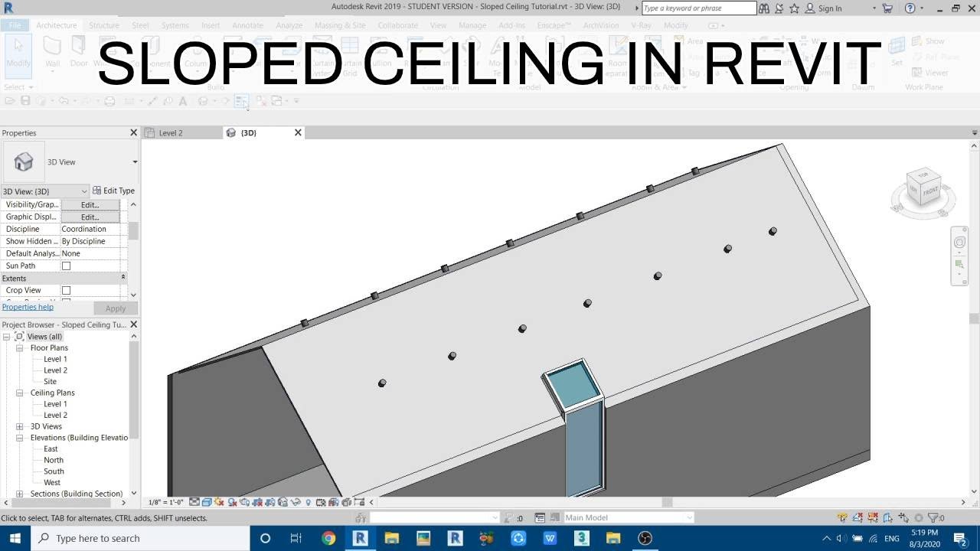
Task: Toggle Sun Path from view control bar
Action: tap(219, 502)
